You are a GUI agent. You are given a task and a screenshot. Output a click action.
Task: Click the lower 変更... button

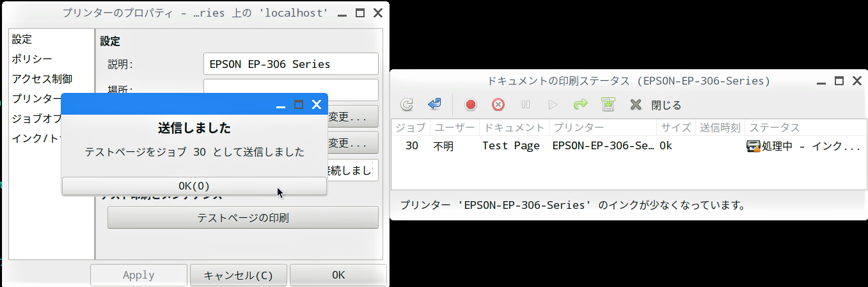[353, 143]
